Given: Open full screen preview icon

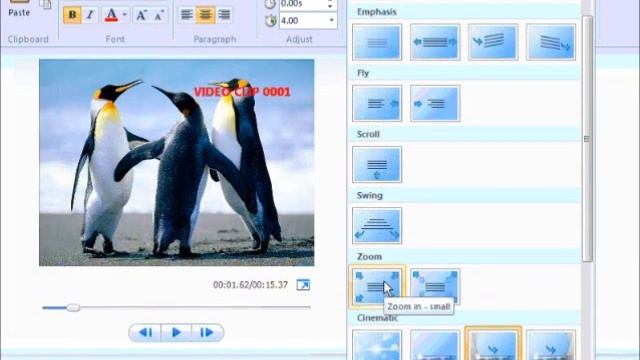Looking at the screenshot, I should point(303,284).
